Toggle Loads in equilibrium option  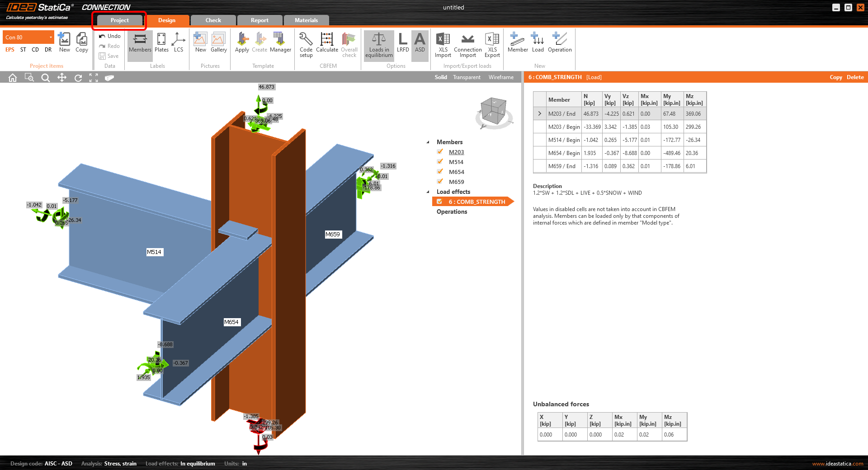tap(379, 44)
